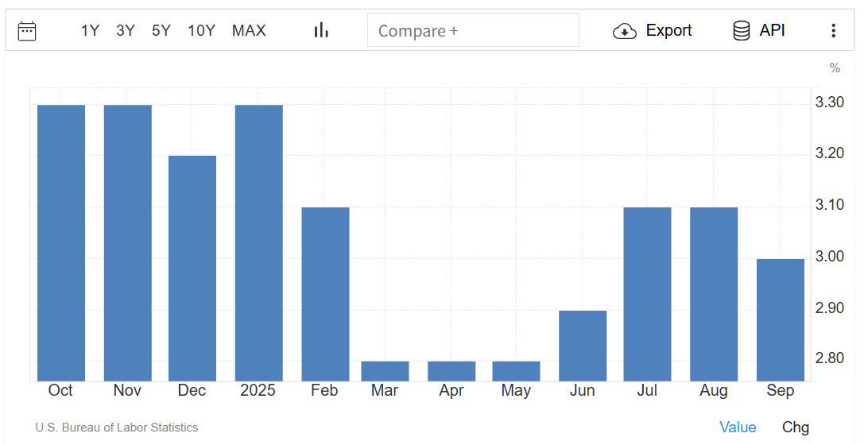This screenshot has height=445, width=868.
Task: Open the U.S. Bureau of Labor Statistics source
Action: (117, 428)
